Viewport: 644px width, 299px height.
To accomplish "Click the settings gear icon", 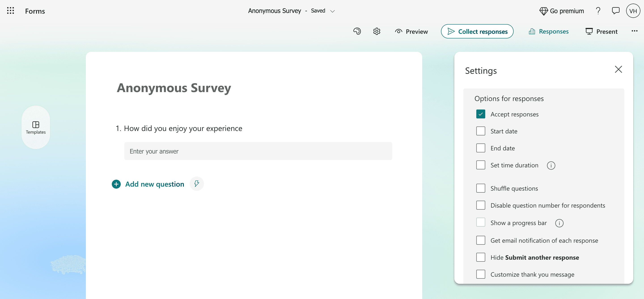I will point(377,32).
